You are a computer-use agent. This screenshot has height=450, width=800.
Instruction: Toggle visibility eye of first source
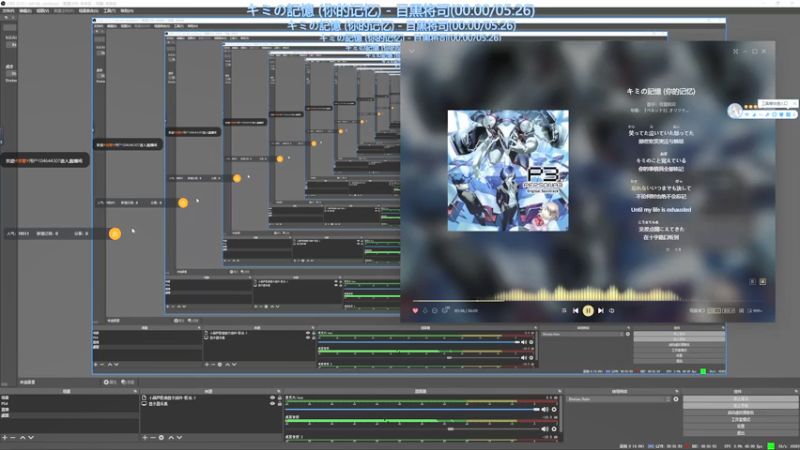coord(272,397)
